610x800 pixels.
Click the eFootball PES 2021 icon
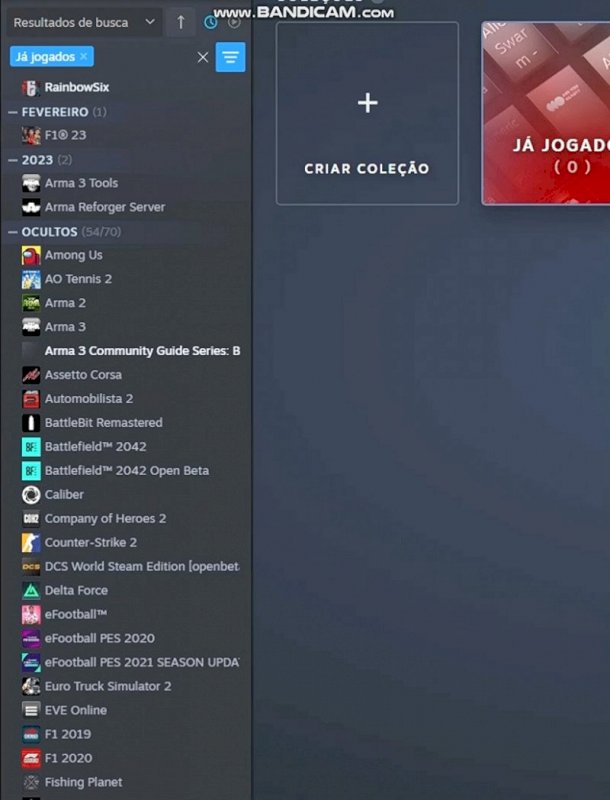pyautogui.click(x=31, y=662)
